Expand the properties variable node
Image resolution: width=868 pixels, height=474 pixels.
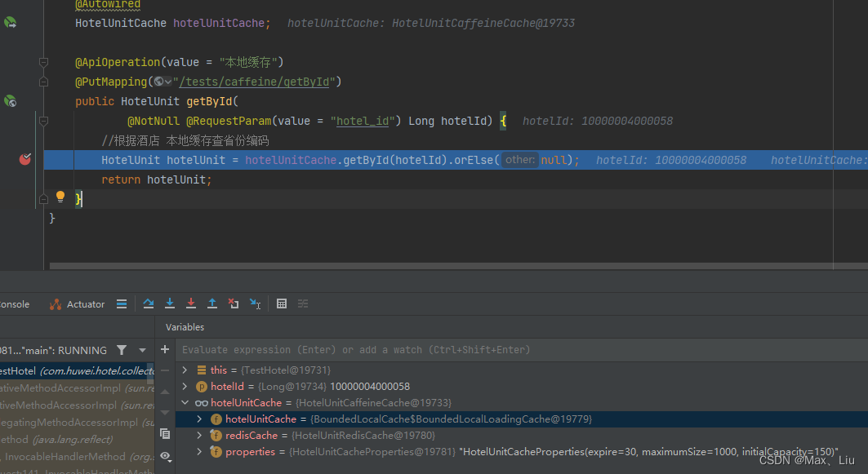tap(198, 451)
